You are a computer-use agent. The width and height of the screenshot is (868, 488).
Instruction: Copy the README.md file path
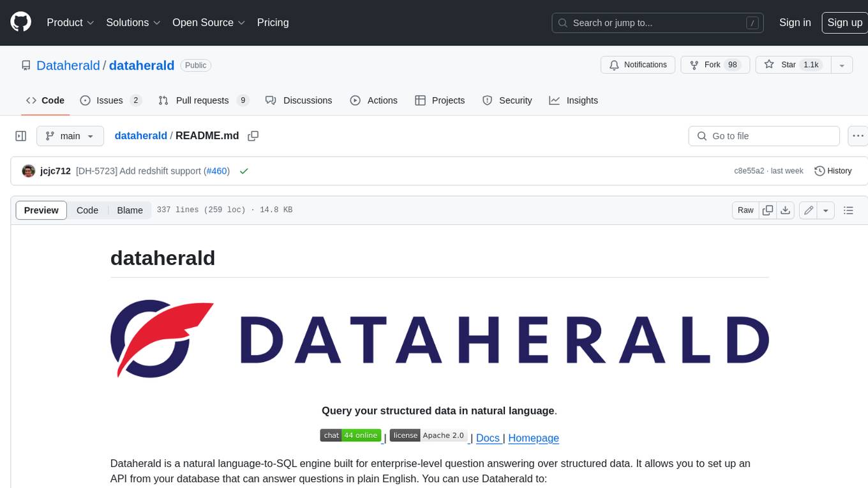point(253,136)
